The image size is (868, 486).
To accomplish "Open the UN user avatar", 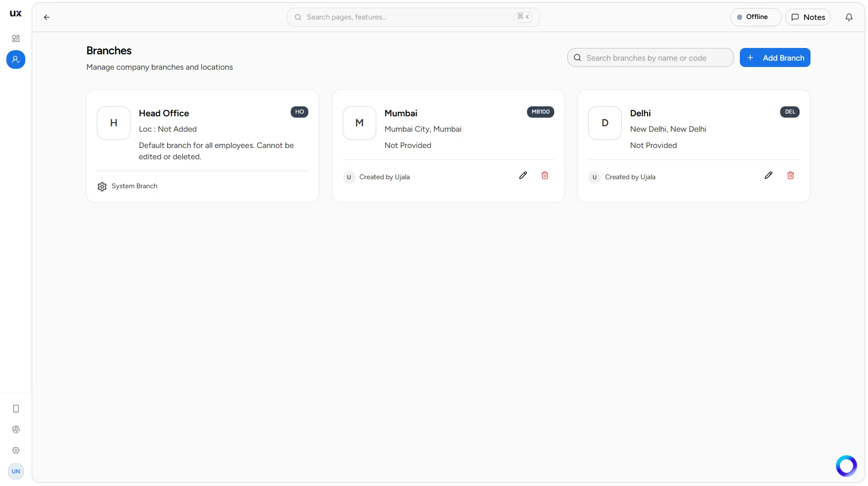I will 16,472.
